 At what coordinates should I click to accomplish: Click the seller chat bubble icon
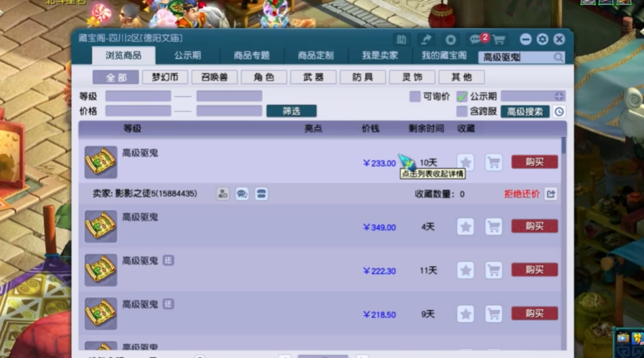pos(242,194)
